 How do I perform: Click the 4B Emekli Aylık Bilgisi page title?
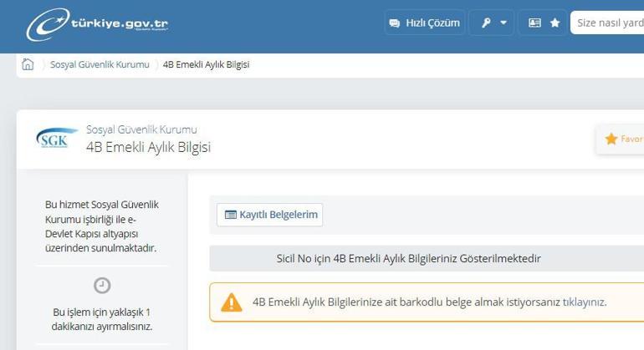tap(148, 147)
